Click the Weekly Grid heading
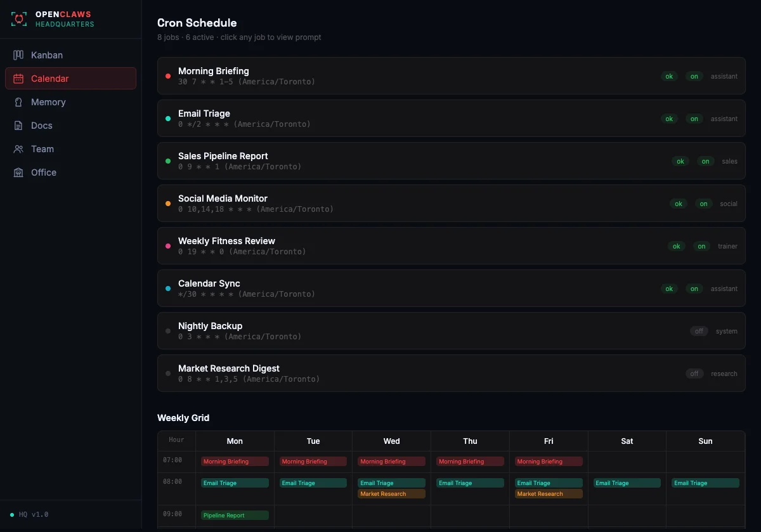 [x=183, y=418]
